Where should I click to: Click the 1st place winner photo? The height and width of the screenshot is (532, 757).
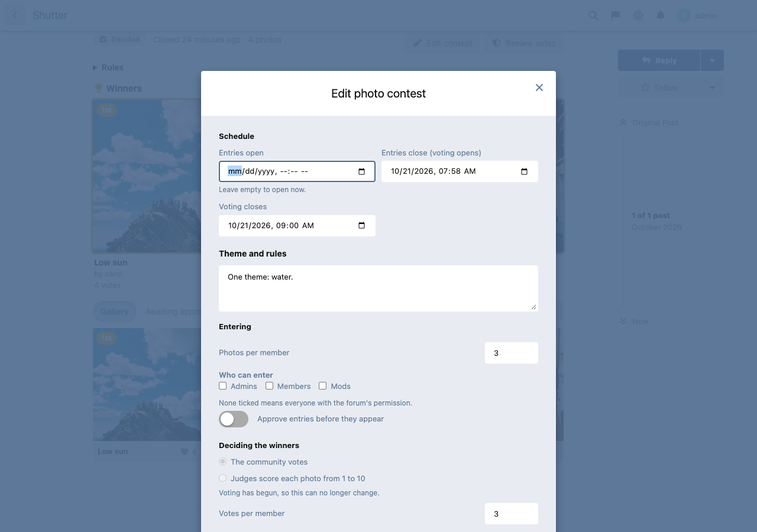[x=147, y=176]
